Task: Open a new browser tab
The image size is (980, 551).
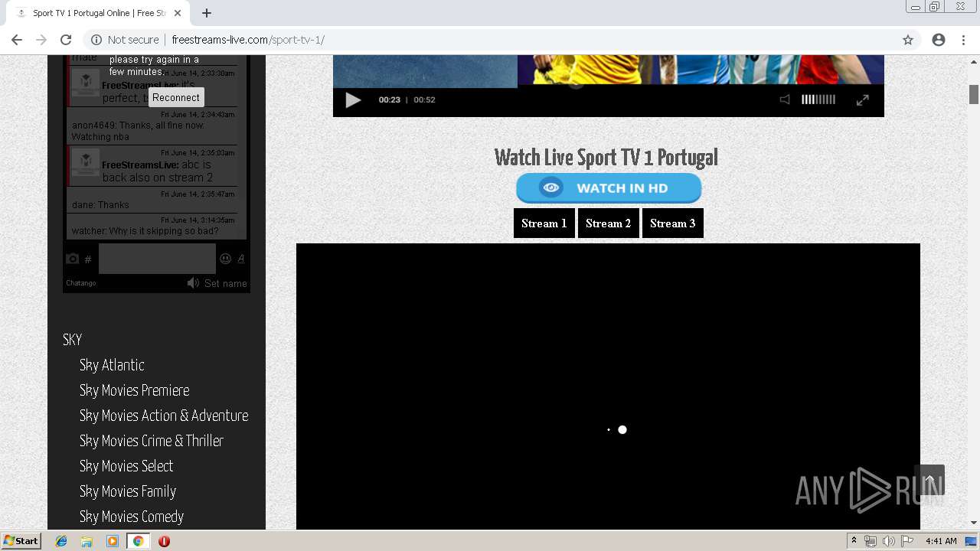Action: tap(207, 13)
